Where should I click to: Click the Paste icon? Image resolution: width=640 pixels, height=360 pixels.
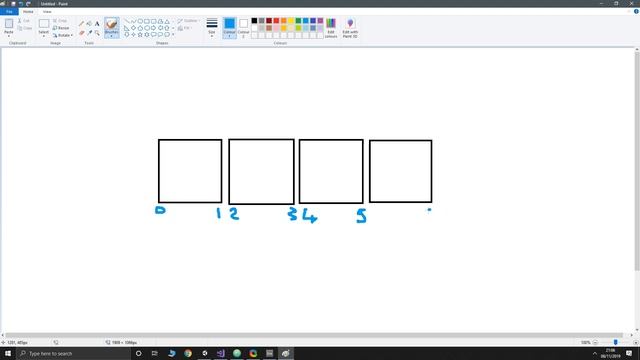pos(9,24)
